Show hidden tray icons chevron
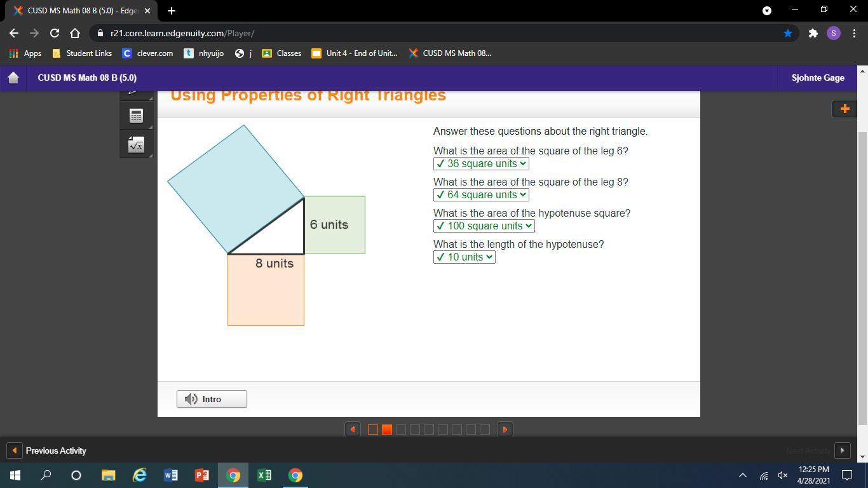868x488 pixels. click(742, 475)
